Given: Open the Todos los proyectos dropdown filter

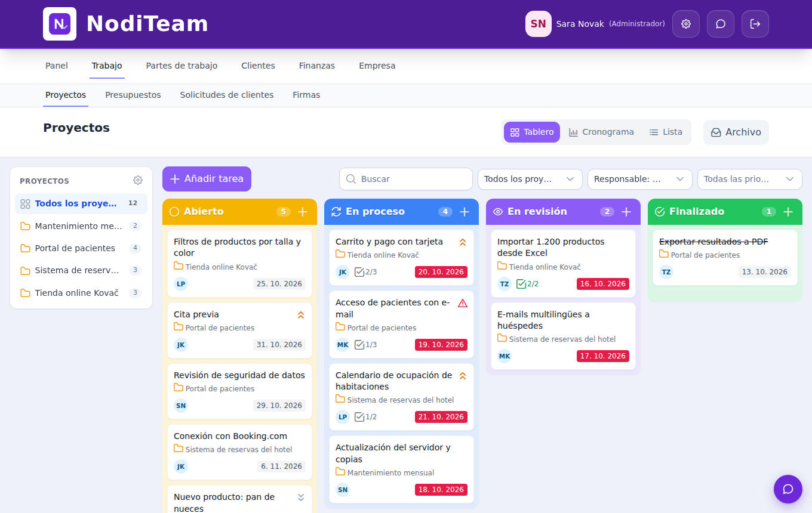Looking at the screenshot, I should tap(530, 179).
